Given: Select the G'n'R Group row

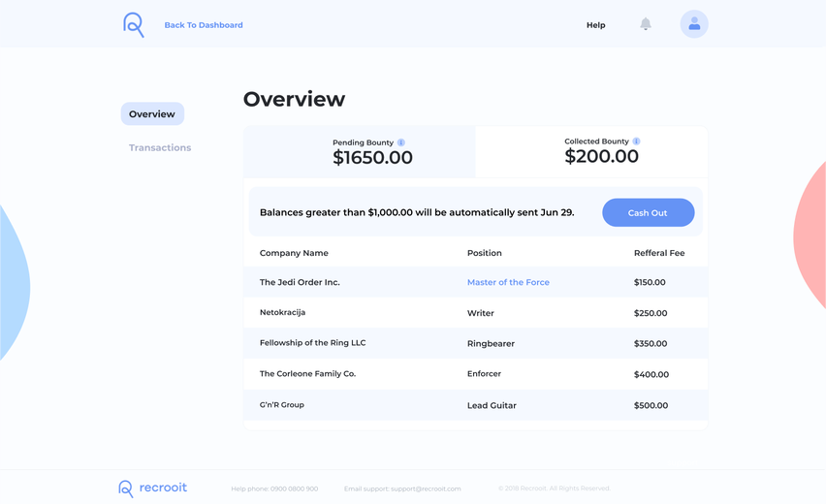Looking at the screenshot, I should coord(476,405).
